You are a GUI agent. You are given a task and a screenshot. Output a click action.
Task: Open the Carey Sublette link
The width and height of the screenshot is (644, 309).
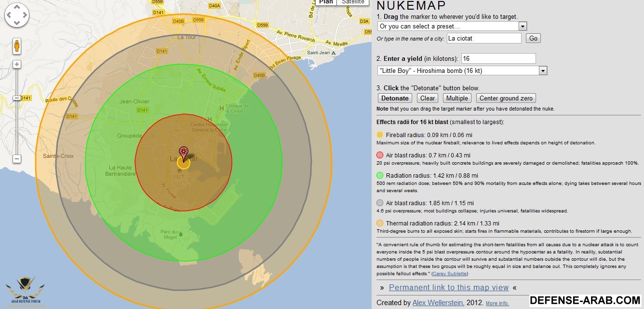point(450,274)
